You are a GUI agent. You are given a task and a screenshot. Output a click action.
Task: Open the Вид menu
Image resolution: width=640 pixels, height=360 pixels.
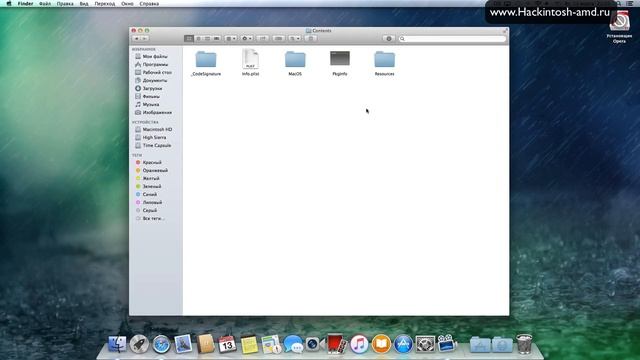click(x=84, y=4)
